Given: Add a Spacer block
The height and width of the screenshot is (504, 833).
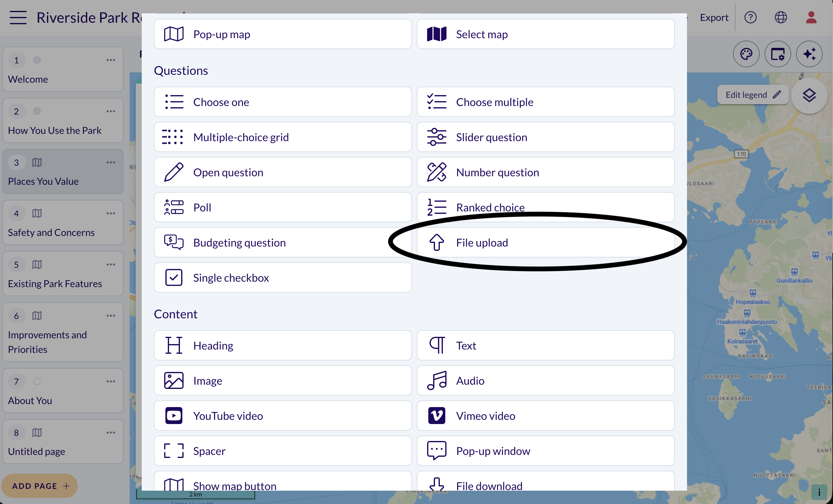Looking at the screenshot, I should pyautogui.click(x=283, y=451).
